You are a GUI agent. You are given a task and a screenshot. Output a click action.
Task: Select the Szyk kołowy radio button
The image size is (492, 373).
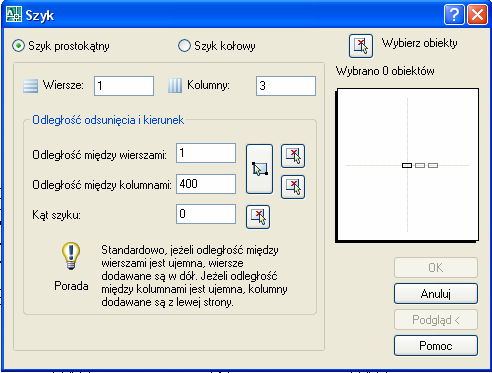click(x=184, y=46)
